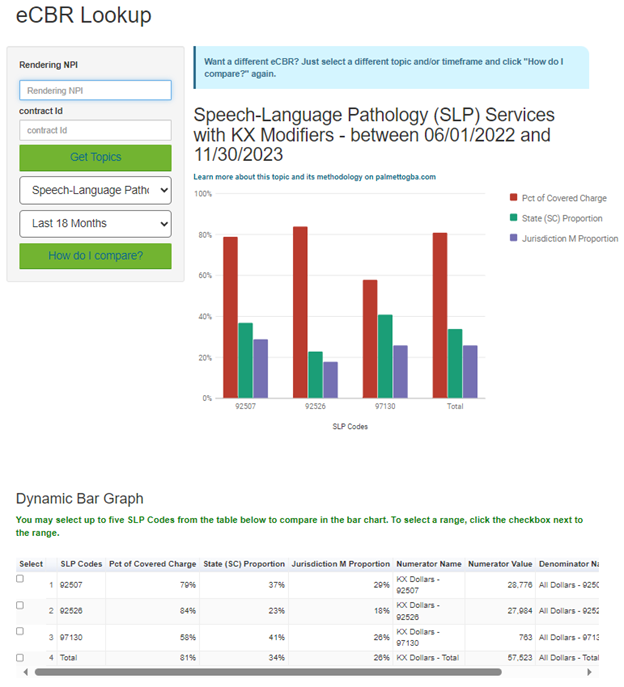Screen dimensions: 624x687
Task: Click the red Pct of Covered Charge legend swatch
Action: pos(514,198)
